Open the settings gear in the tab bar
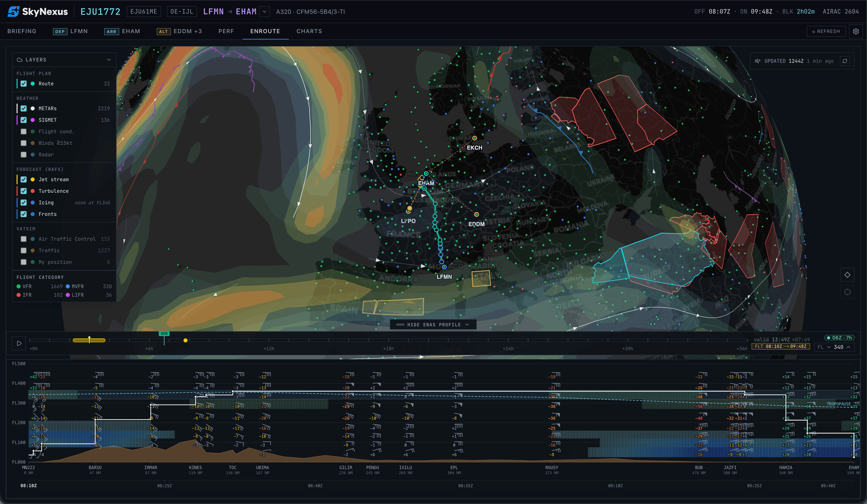 [x=856, y=31]
